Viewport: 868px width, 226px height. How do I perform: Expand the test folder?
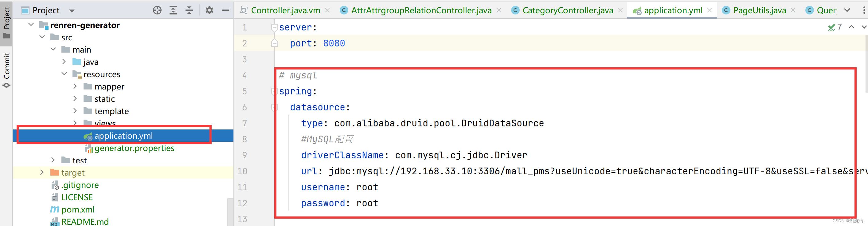click(53, 160)
